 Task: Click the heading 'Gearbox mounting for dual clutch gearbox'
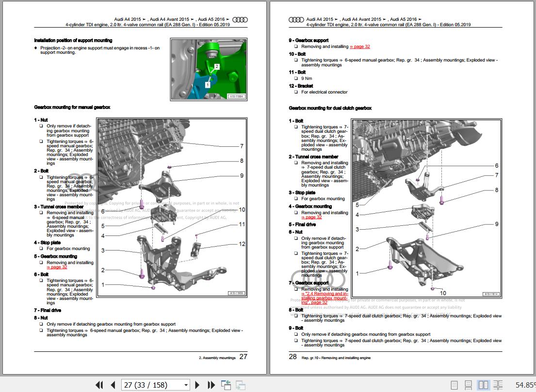coord(330,108)
